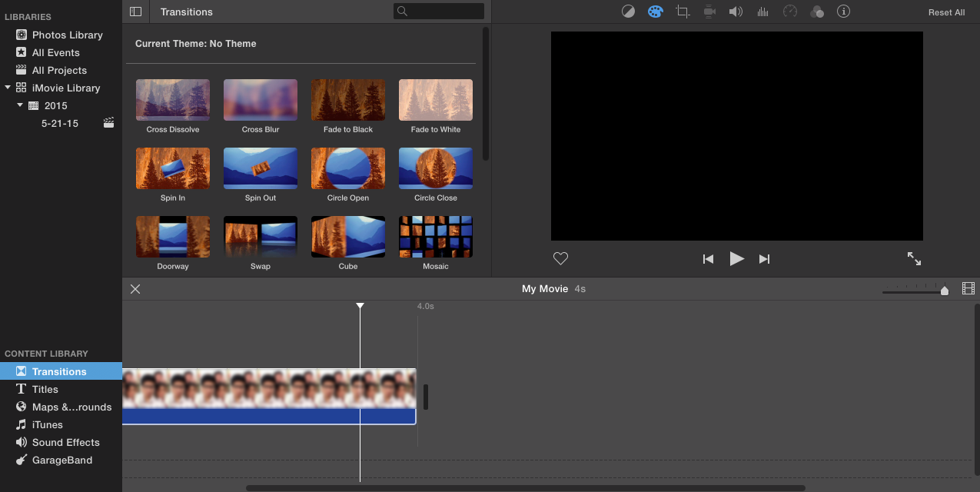Open the crop tool
This screenshot has width=980, height=492.
point(682,12)
